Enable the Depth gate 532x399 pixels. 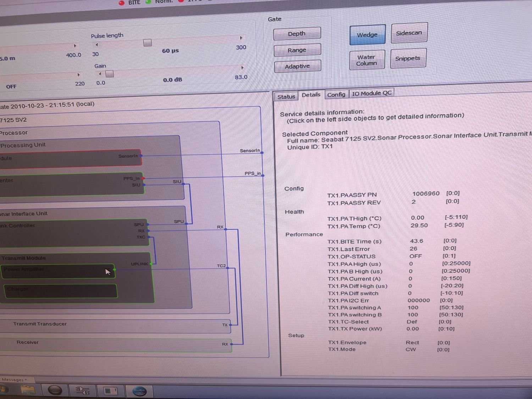click(x=297, y=33)
